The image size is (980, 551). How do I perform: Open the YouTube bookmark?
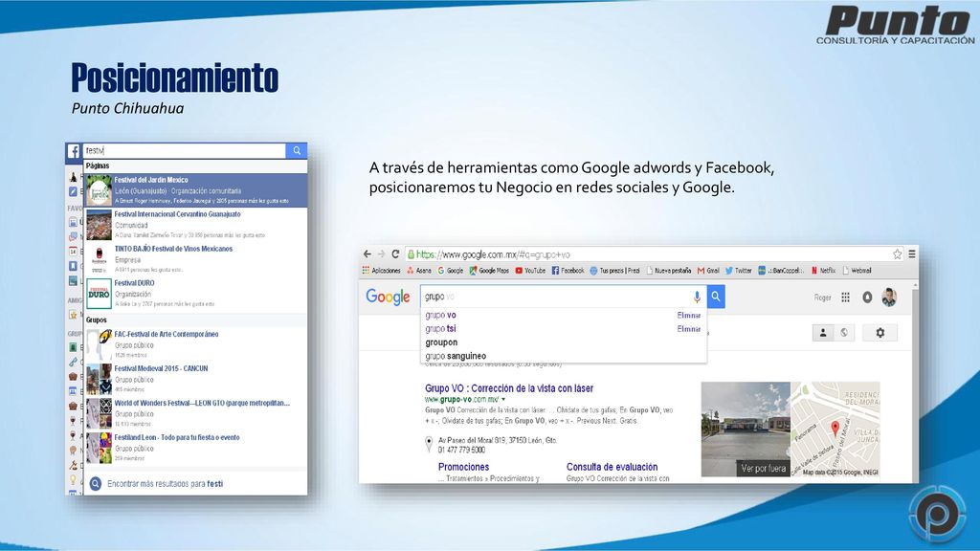(530, 271)
